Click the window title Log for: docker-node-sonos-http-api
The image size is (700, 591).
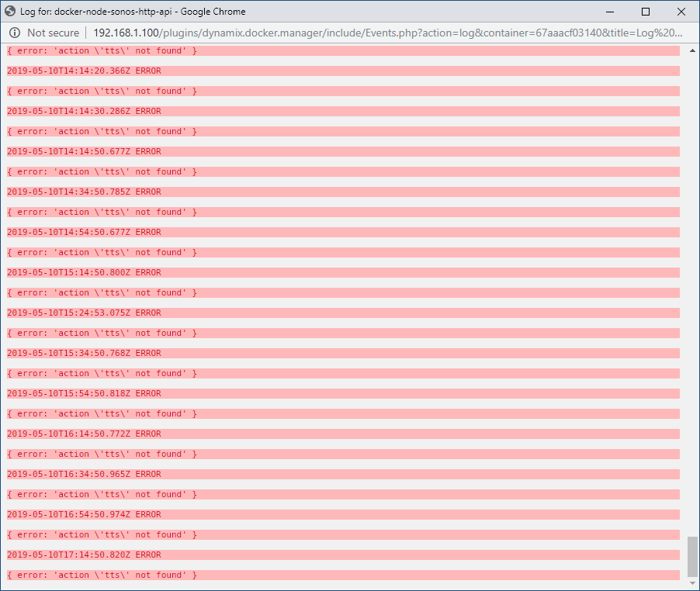tap(133, 12)
